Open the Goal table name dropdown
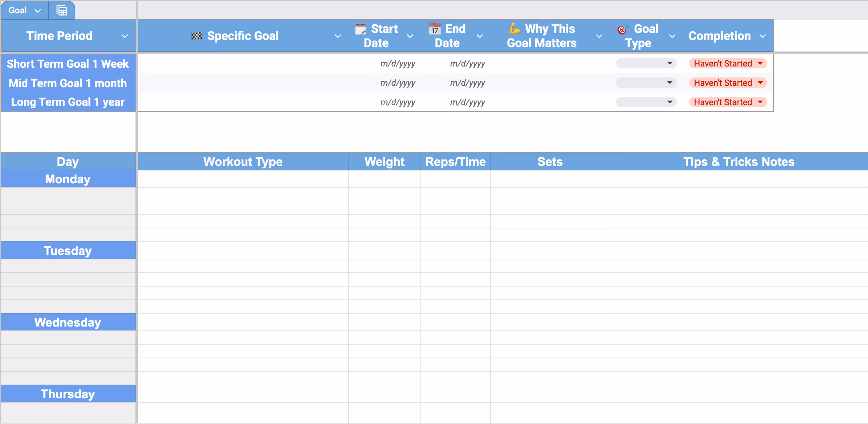Viewport: 868px width, 424px height. 38,11
